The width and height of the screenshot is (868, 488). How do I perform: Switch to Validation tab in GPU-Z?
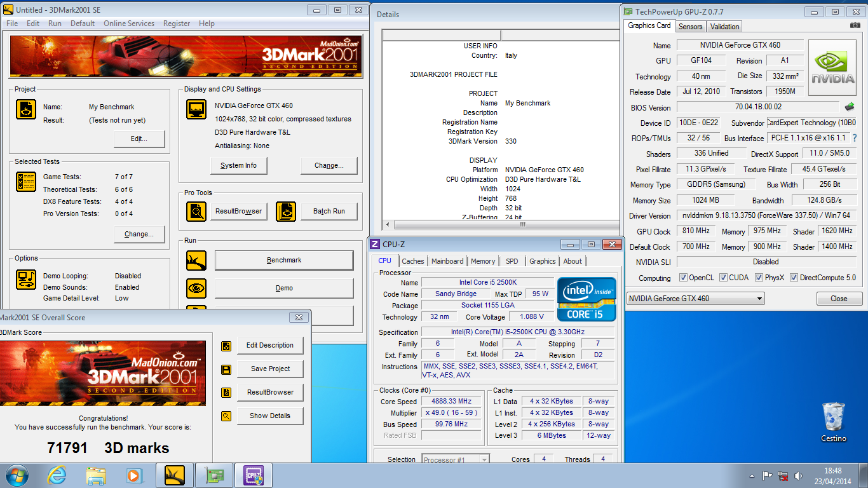tap(725, 27)
